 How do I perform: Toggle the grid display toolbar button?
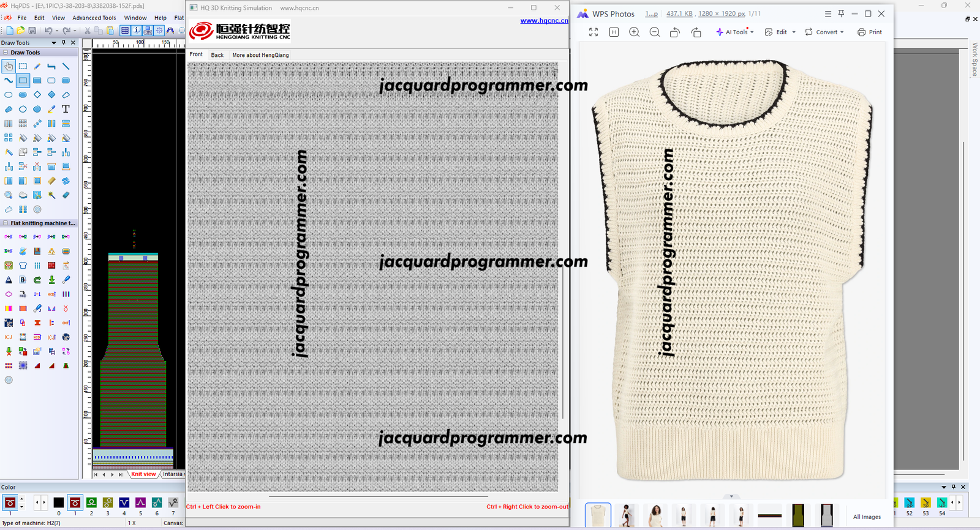click(x=125, y=31)
